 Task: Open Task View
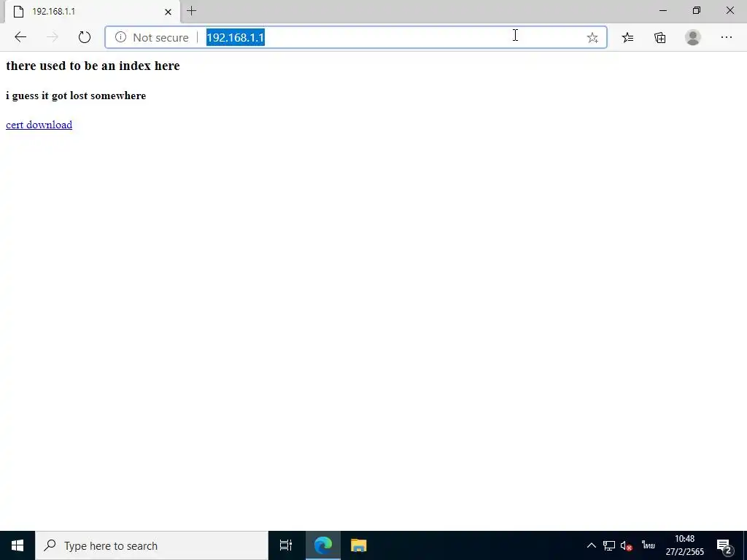[x=286, y=545]
